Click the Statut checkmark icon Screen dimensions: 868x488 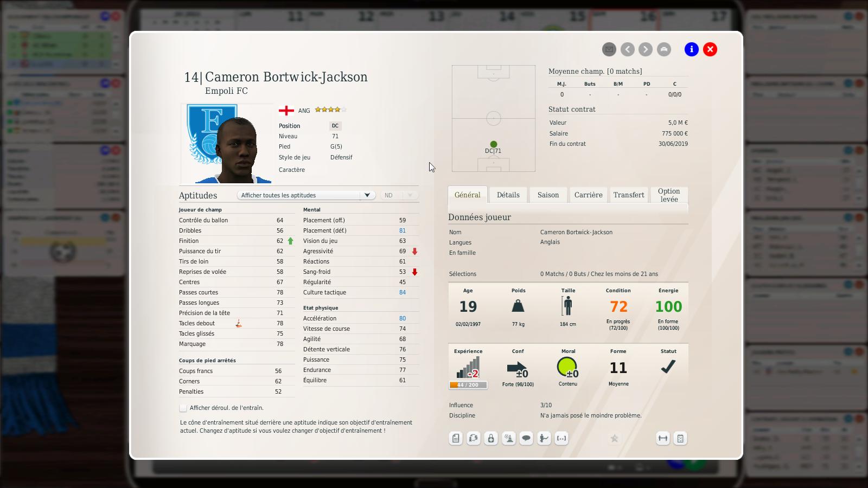pos(668,367)
